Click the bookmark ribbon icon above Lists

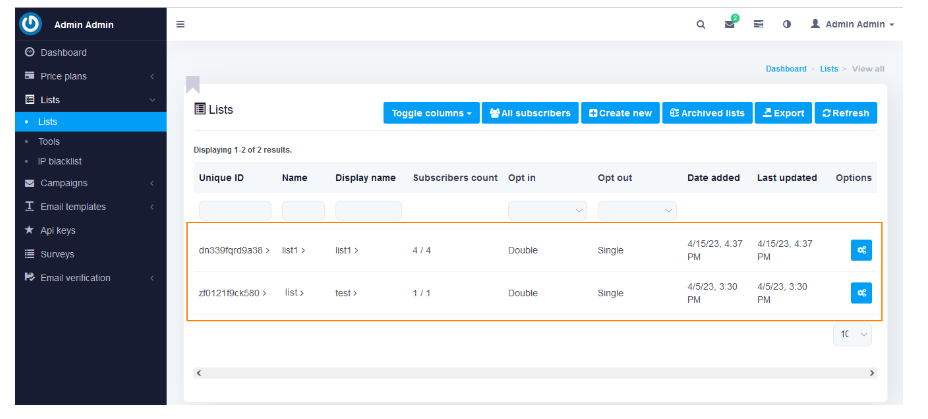click(x=193, y=84)
